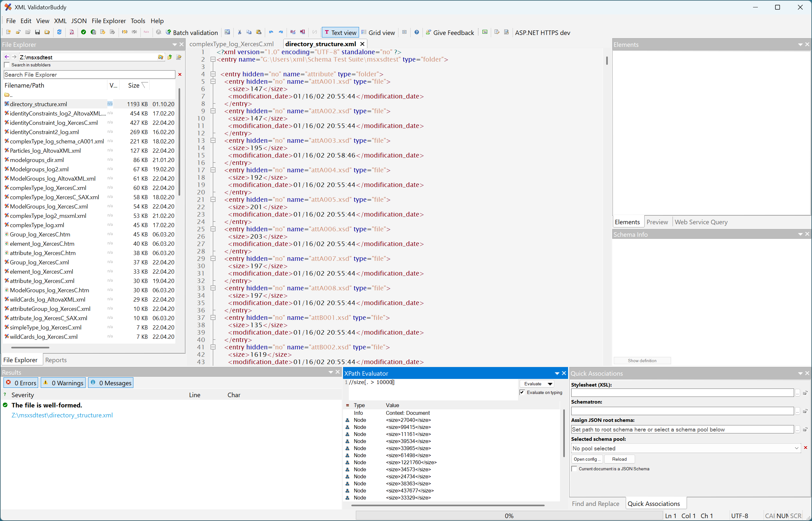Click the Search File Explorer input field
812x521 pixels.
coord(89,74)
